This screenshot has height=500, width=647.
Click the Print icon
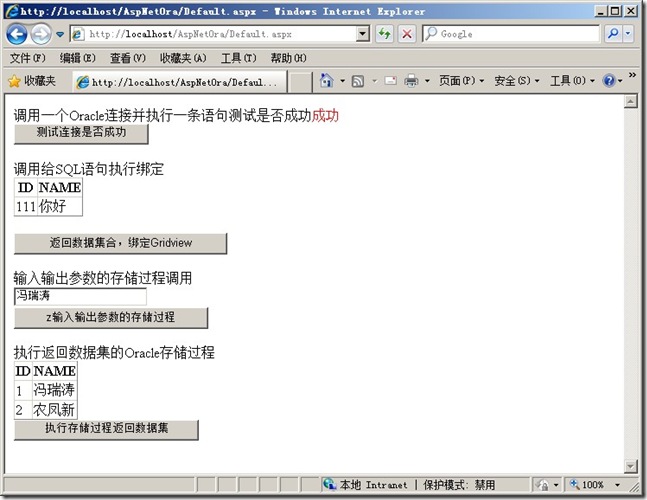411,80
